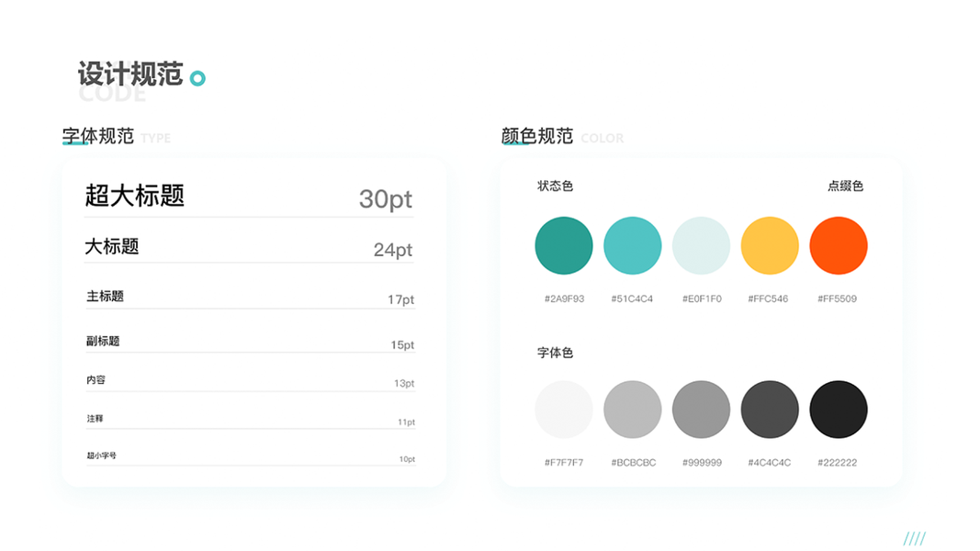Pick the #BCBCBC gray swatch

point(633,410)
